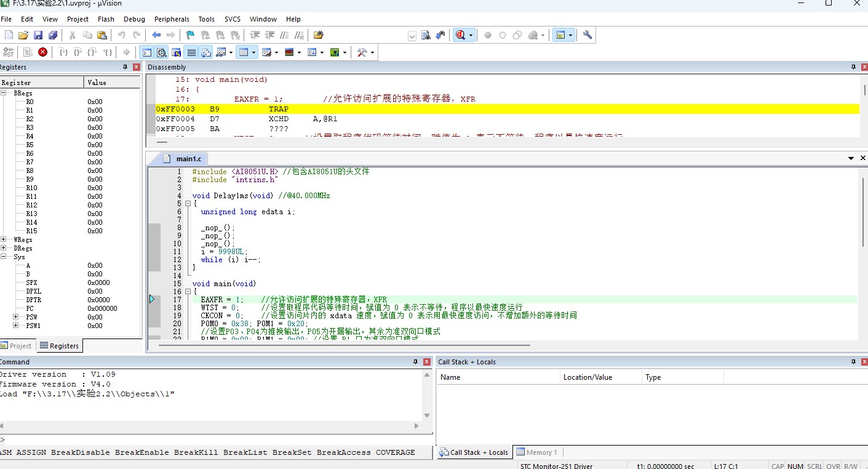Collapse the BRegs register group
Viewport: 868px width, 469px height.
4,93
